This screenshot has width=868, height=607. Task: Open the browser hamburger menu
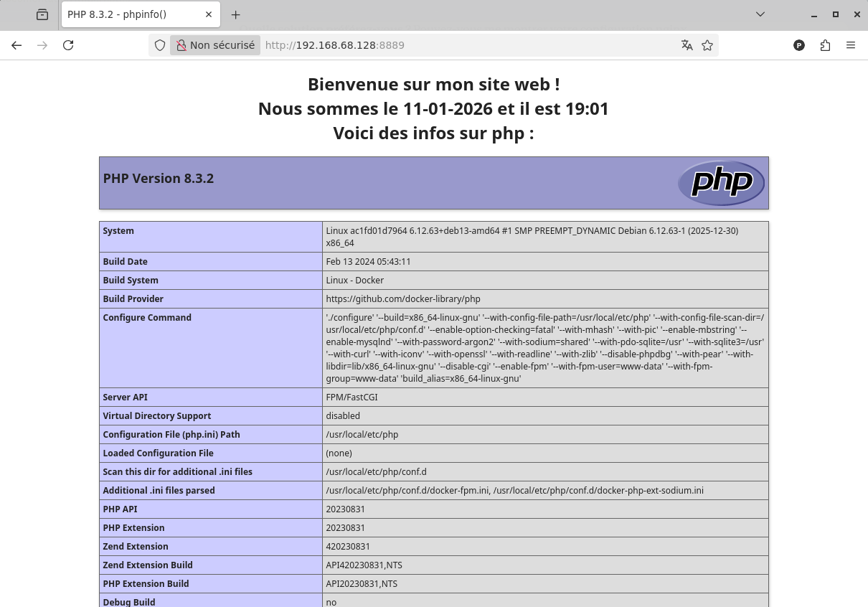[x=851, y=45]
